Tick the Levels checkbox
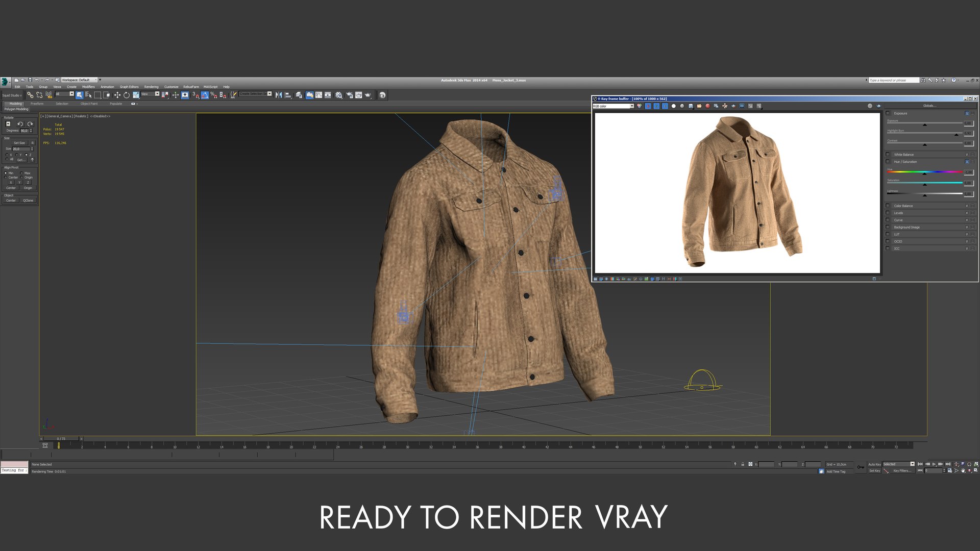 (888, 213)
